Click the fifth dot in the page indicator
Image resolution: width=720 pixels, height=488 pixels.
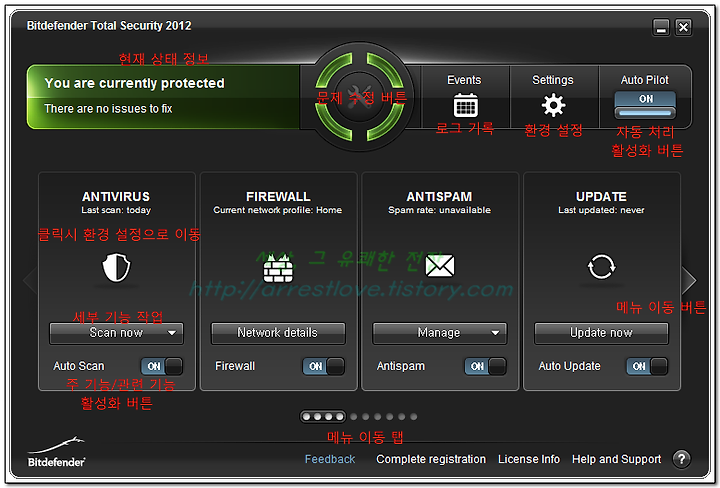[x=354, y=417]
